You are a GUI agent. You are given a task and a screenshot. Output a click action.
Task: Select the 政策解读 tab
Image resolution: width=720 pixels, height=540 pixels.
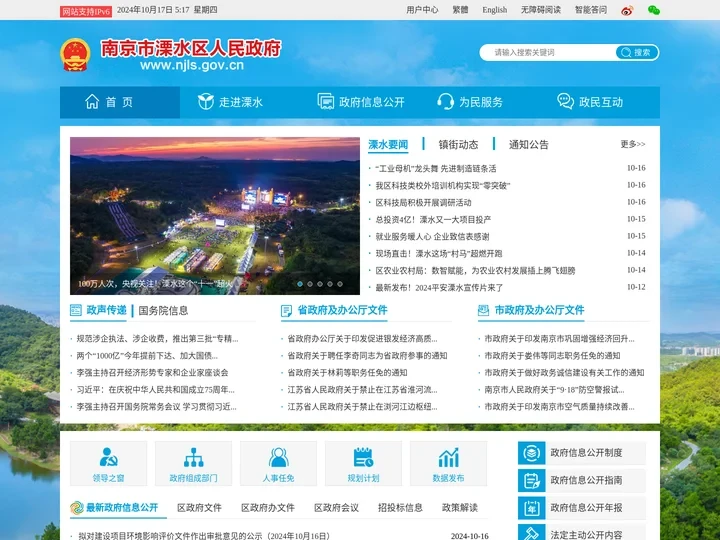pos(460,508)
